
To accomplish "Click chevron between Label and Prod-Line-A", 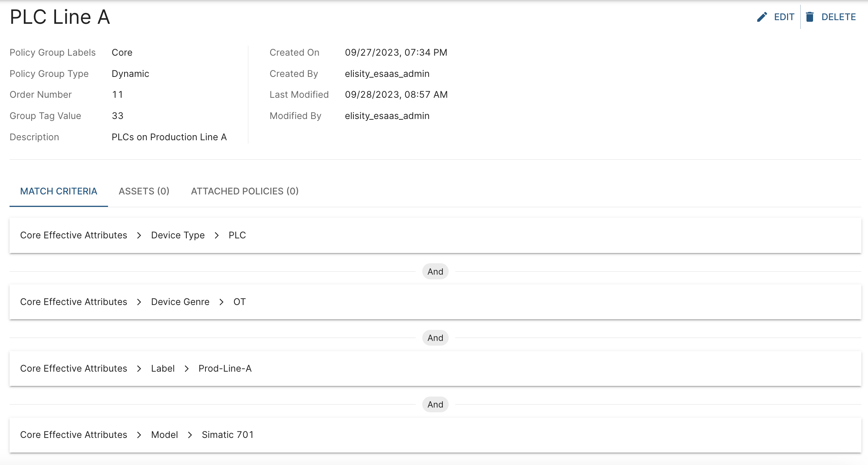I will click(187, 369).
